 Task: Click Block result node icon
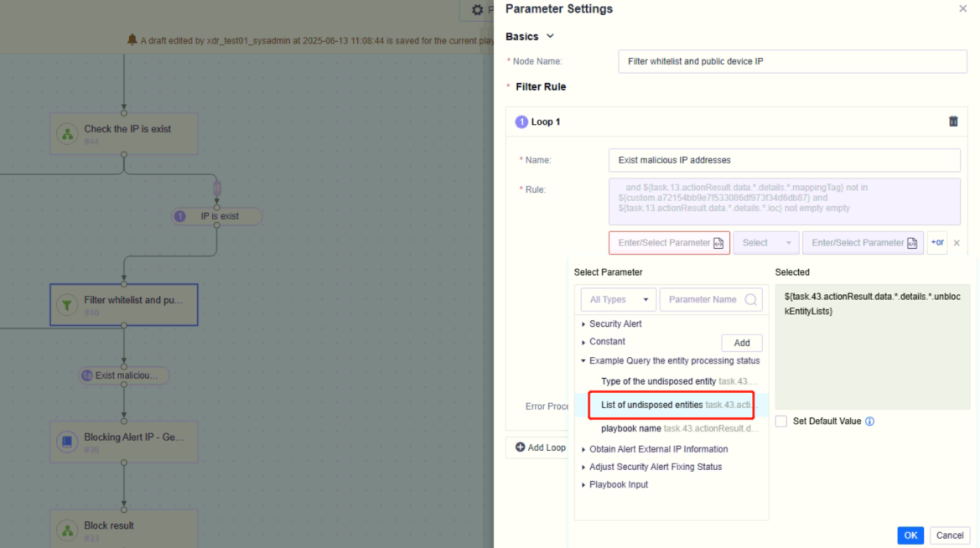pos(67,530)
